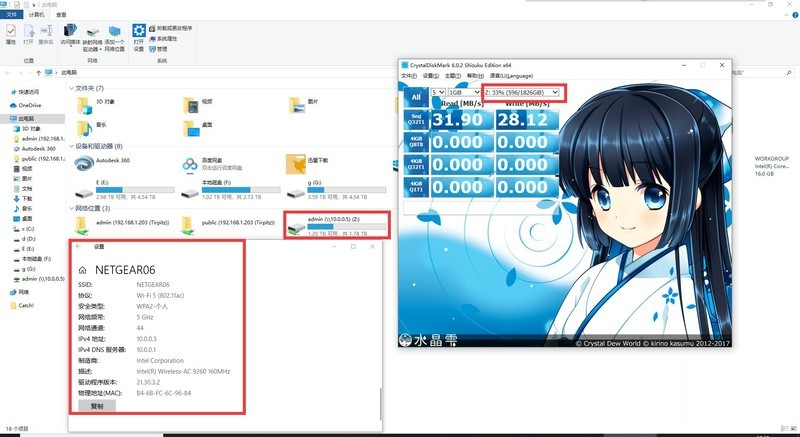Select admin (\\10.0.0.5) (Z:) network drive
This screenshot has width=800, height=437.
point(337,225)
